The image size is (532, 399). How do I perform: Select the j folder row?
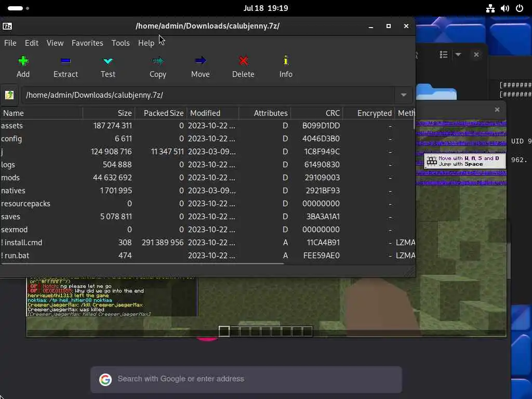[x=208, y=152]
